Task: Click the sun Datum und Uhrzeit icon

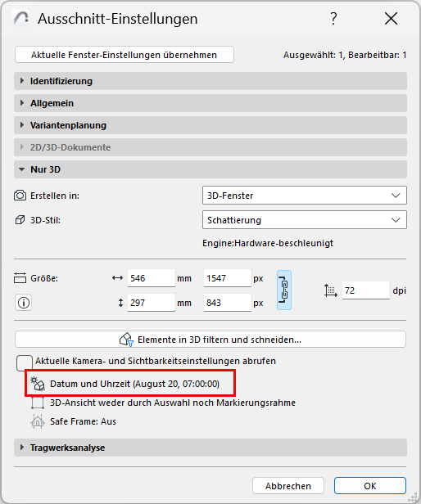Action: [38, 384]
